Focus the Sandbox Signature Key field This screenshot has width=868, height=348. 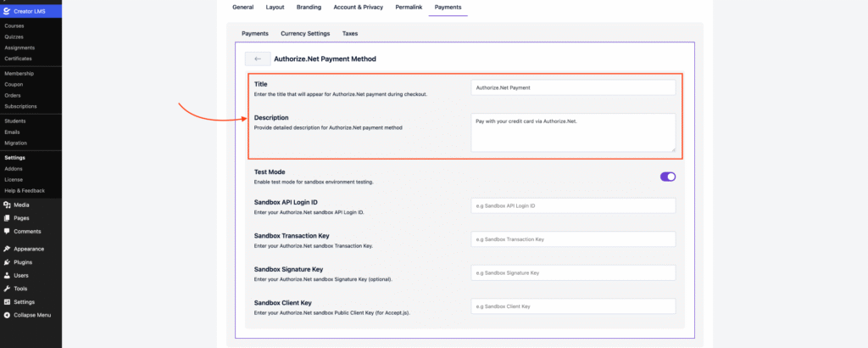tap(574, 272)
